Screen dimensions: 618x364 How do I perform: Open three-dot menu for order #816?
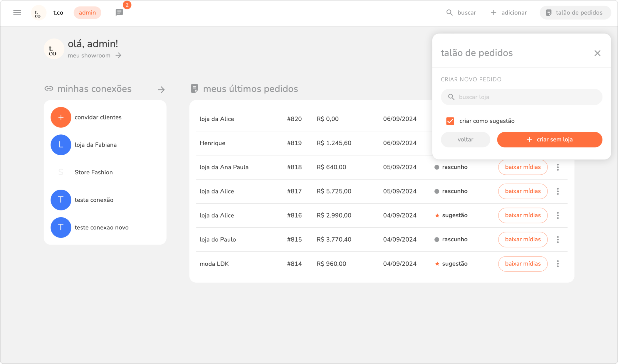pyautogui.click(x=558, y=215)
